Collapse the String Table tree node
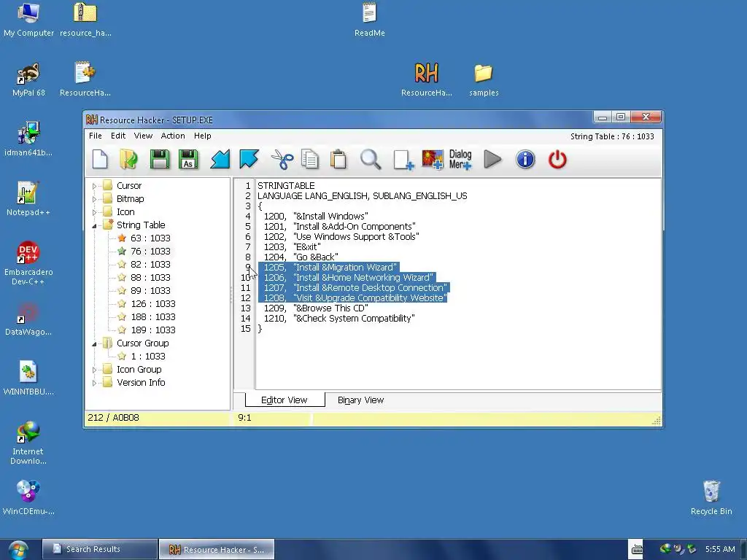Screen dimensions: 747x560 (94, 226)
